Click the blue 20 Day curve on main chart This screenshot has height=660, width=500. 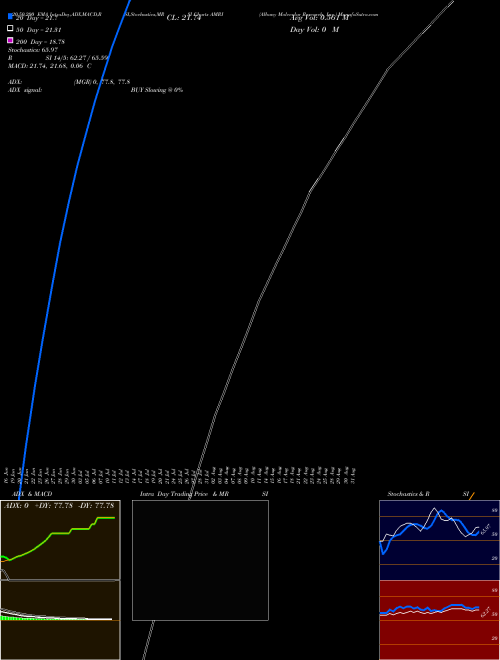point(59,243)
